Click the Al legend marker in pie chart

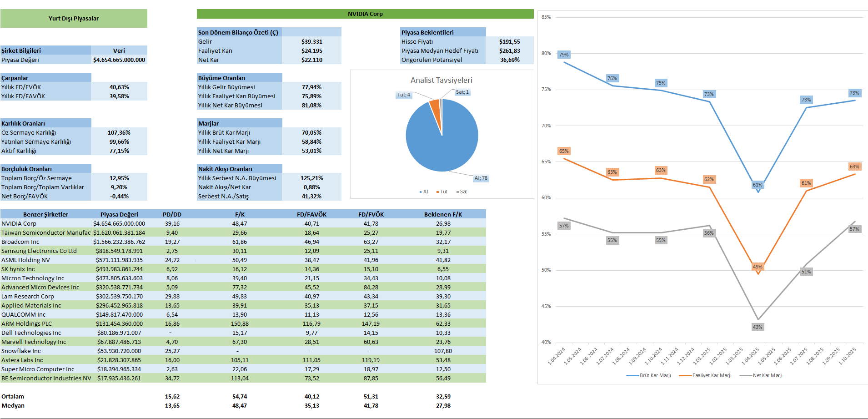pos(421,192)
